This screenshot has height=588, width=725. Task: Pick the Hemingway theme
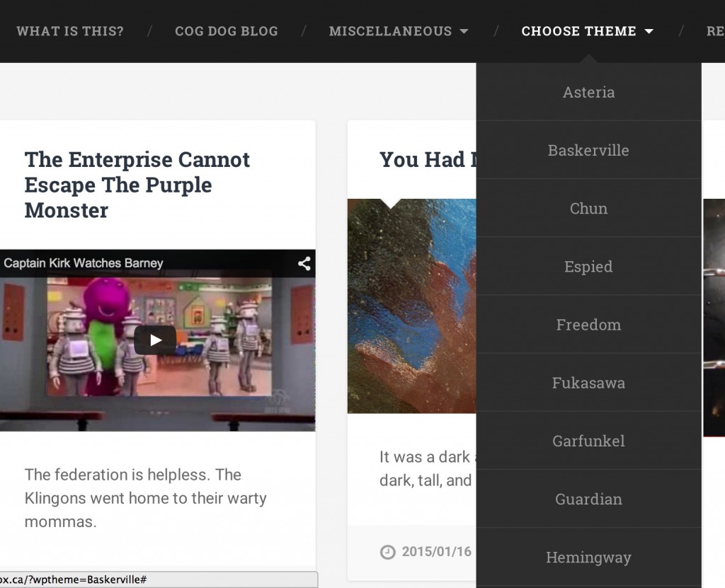[x=588, y=558]
